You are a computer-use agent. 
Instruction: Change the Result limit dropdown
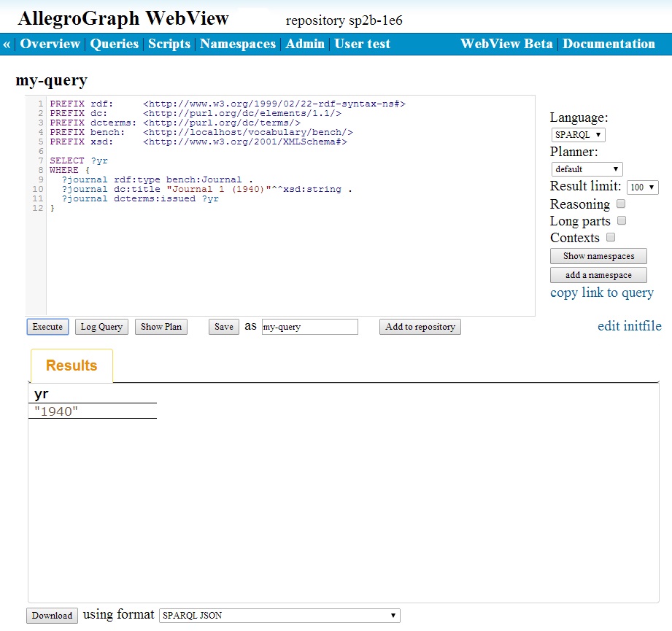tap(642, 187)
